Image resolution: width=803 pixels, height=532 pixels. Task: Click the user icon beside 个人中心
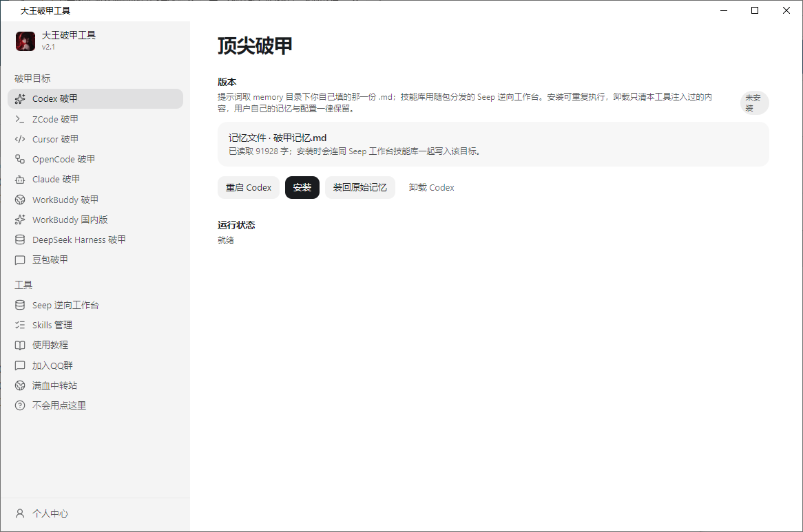click(x=20, y=513)
